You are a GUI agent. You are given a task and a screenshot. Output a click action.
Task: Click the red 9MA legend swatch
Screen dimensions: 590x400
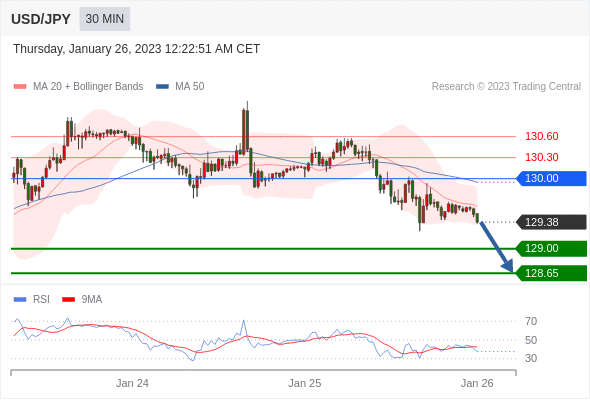[x=68, y=300]
